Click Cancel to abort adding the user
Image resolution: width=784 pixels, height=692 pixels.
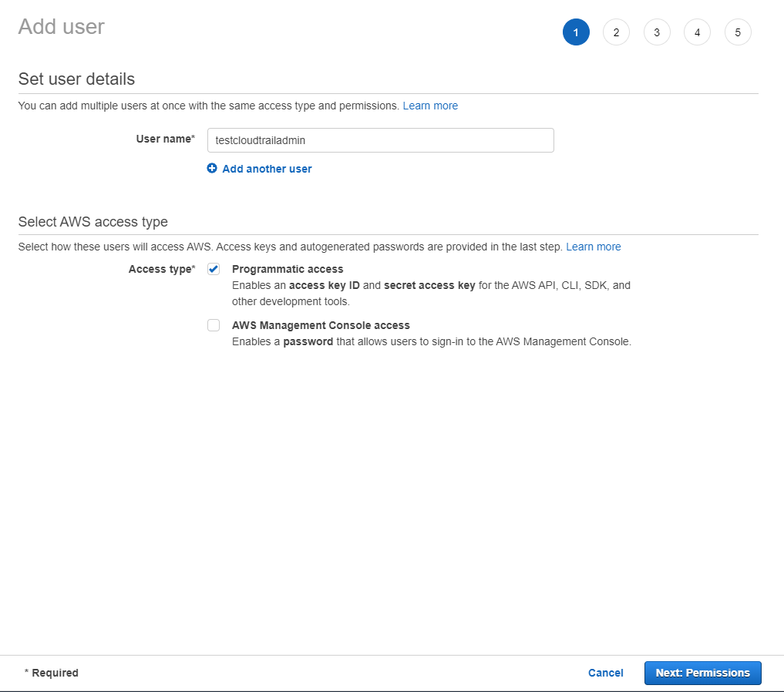pyautogui.click(x=606, y=673)
